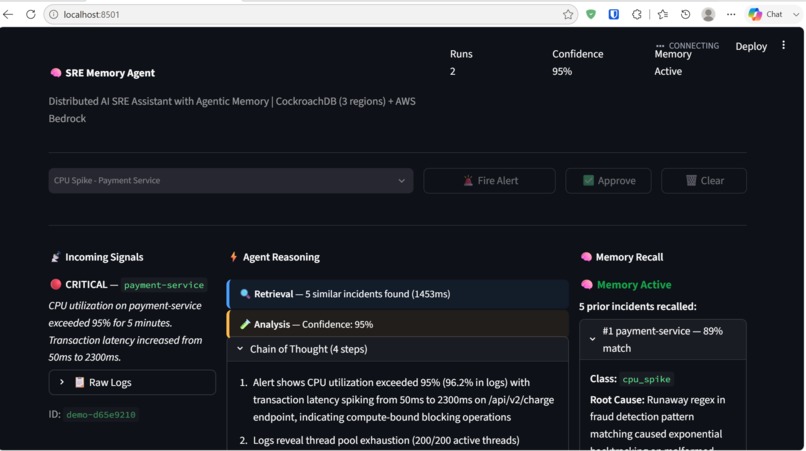Click the localhost:8501 address bar
Image resolution: width=806 pixels, height=451 pixels.
click(x=308, y=14)
